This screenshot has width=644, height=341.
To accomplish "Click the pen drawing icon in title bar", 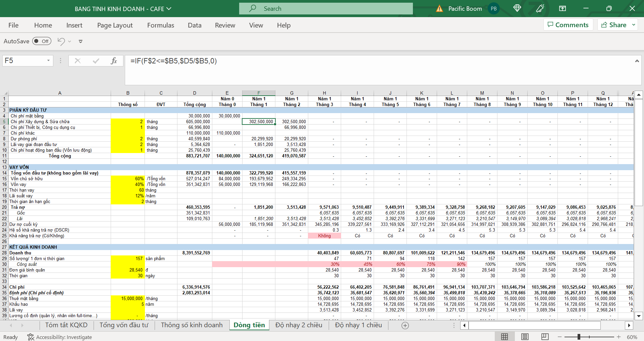I will [540, 8].
